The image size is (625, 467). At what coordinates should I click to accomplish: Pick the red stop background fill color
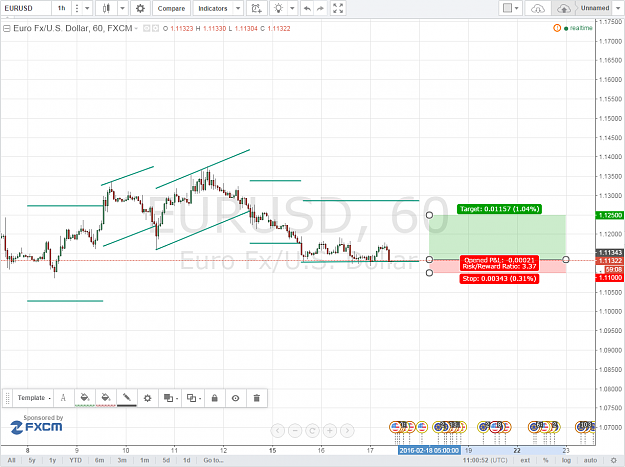(106, 398)
